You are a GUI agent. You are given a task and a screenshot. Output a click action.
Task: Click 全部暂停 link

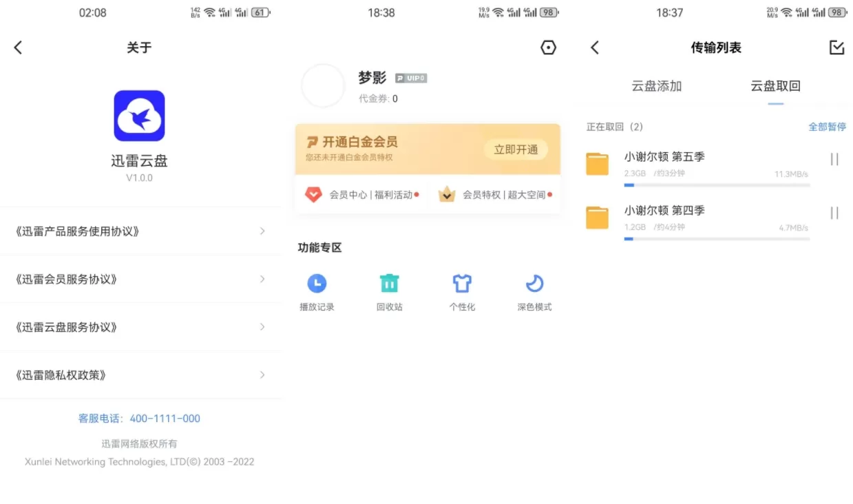(x=827, y=127)
